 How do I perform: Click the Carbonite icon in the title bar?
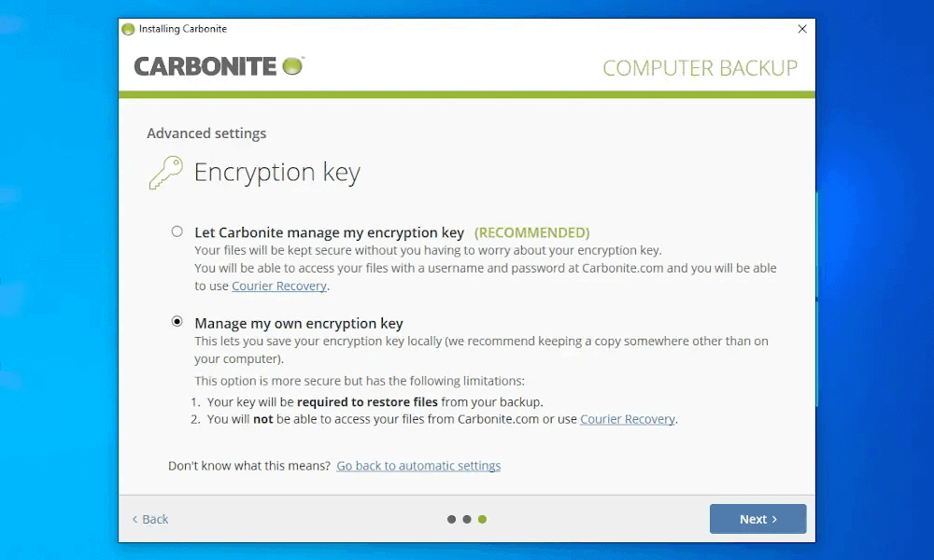pos(129,29)
